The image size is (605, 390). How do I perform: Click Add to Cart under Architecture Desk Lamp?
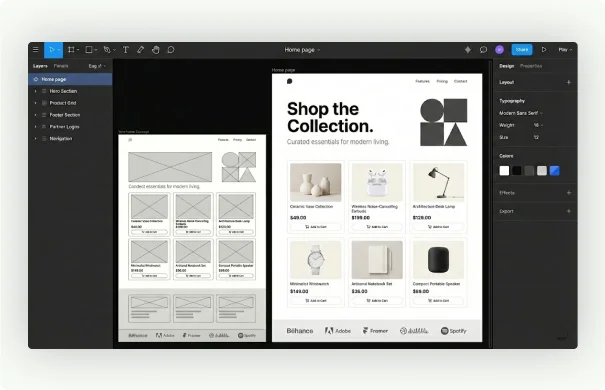coord(438,227)
